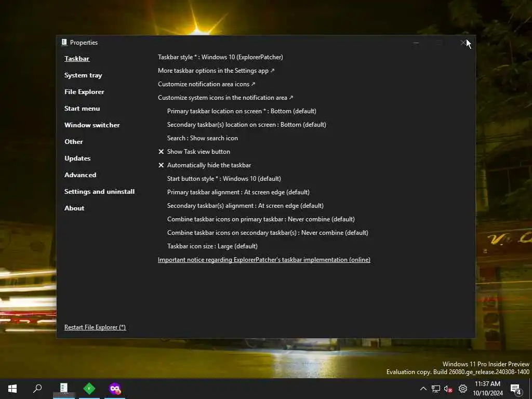Change Primary taskbar location on screen
Viewport: 532px width, 399px height.
click(242, 111)
